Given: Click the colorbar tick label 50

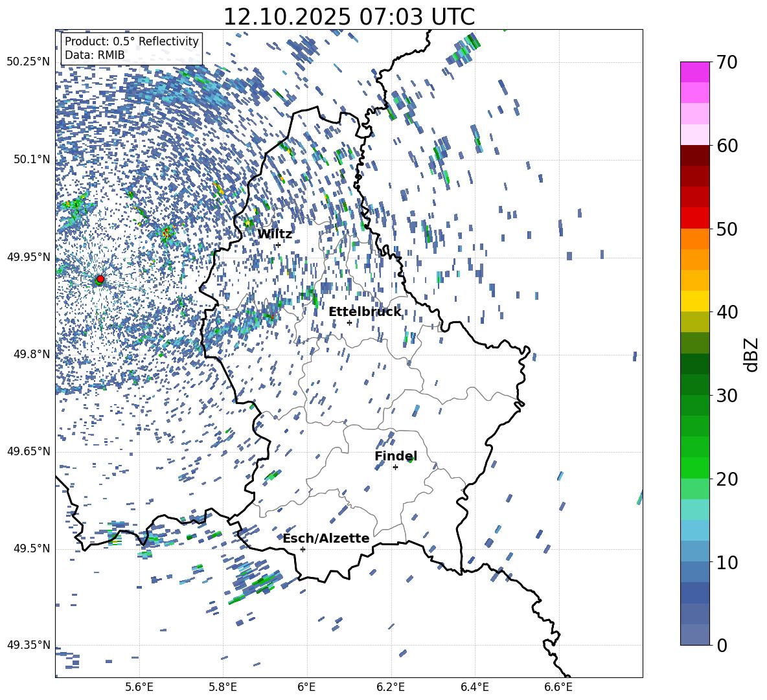Looking at the screenshot, I should tap(727, 229).
